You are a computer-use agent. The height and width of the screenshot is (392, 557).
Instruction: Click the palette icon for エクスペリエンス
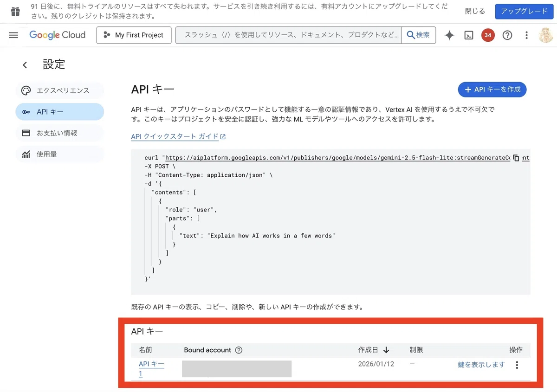click(26, 90)
